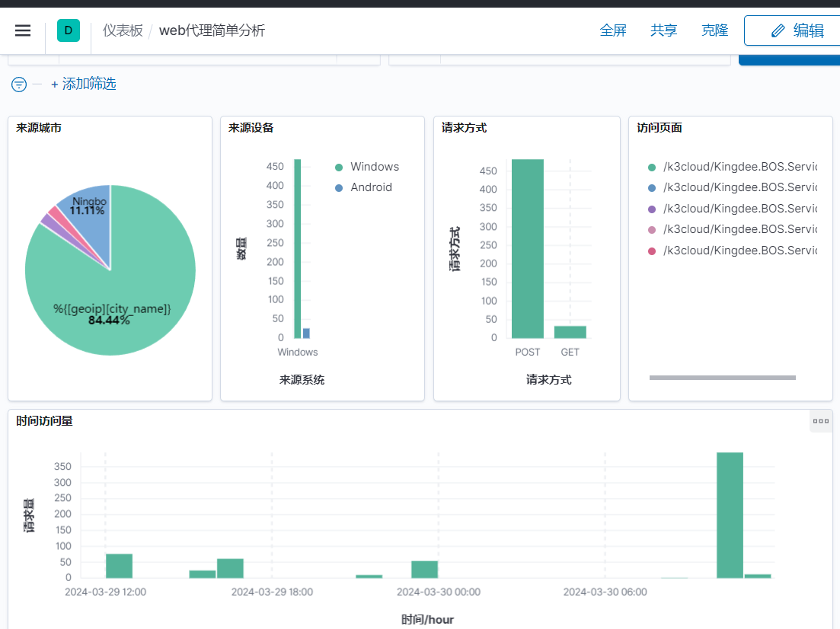Enter full screen mode via 全屏
Viewport: 840px width, 629px height.
coord(613,30)
